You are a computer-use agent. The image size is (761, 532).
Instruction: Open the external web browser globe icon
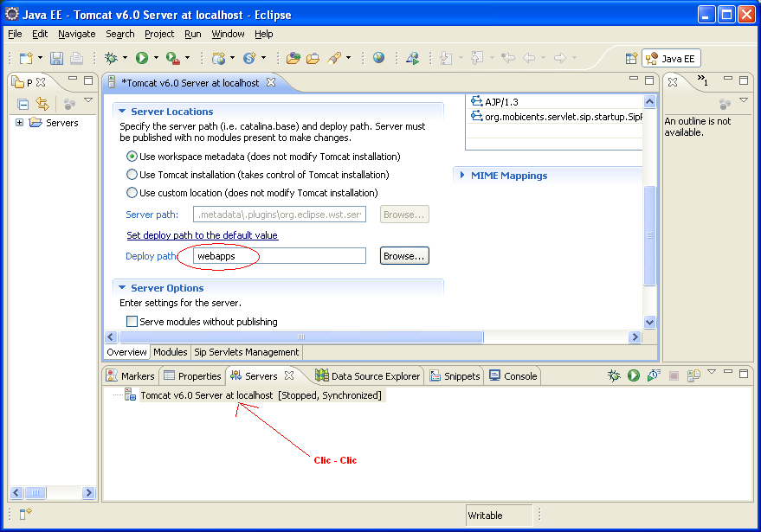tap(377, 58)
